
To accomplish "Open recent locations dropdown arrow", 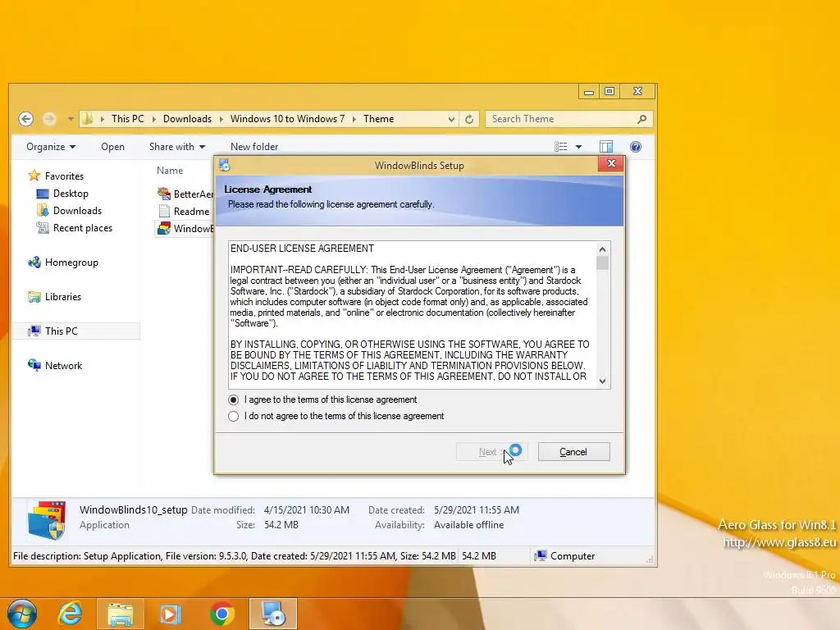I will [71, 119].
